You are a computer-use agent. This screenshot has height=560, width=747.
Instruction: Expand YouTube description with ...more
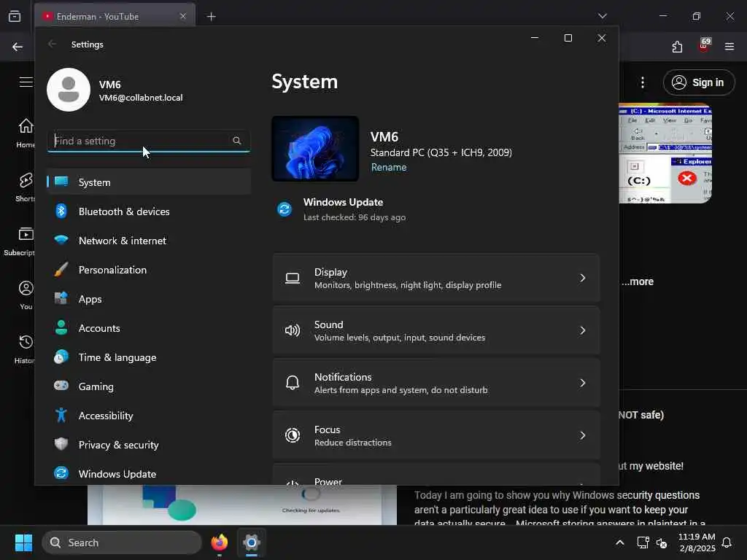tap(638, 281)
